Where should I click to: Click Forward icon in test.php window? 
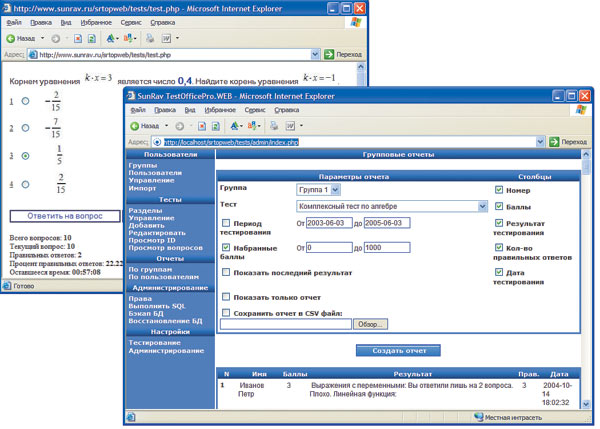point(56,38)
